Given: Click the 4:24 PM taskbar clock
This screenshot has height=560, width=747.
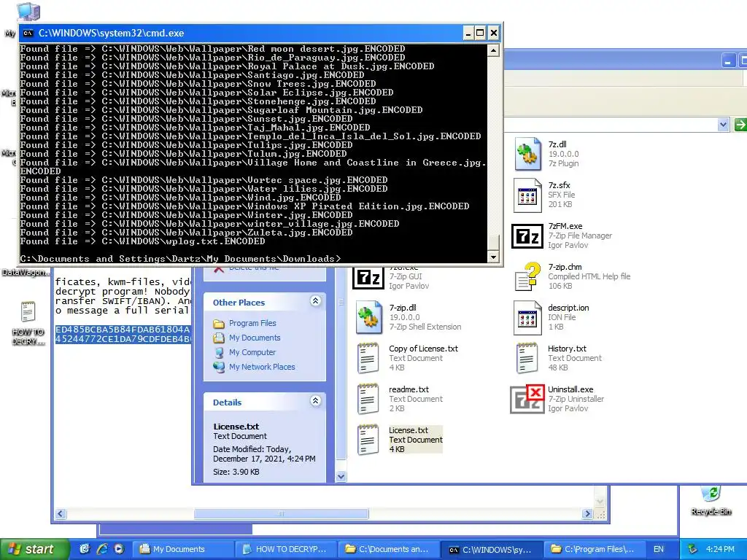Looking at the screenshot, I should tap(720, 549).
